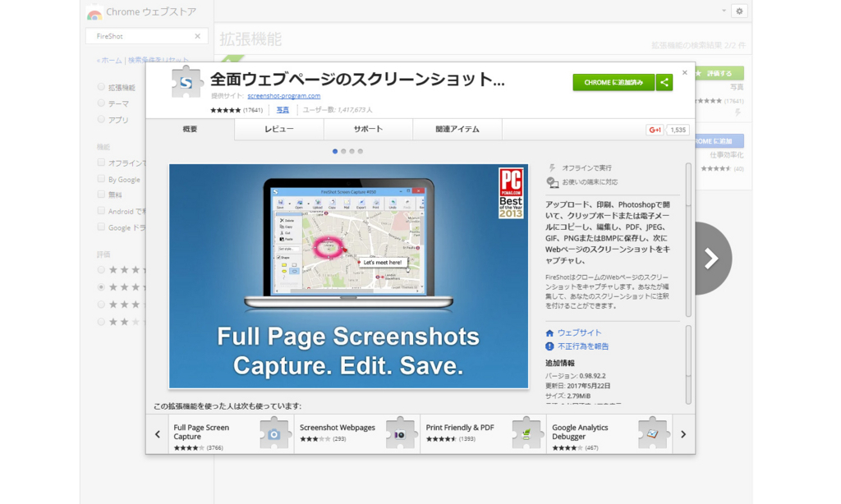Select the fourth carousel dot

tap(361, 151)
